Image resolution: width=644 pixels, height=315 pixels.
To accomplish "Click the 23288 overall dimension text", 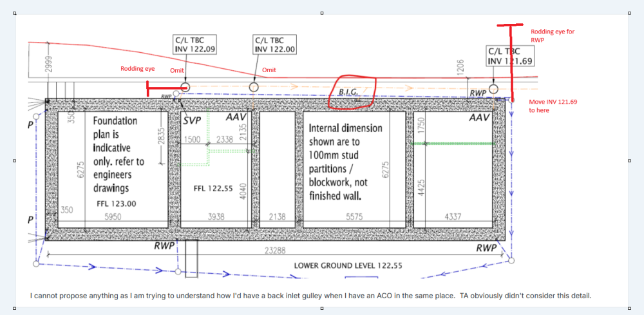I will 275,252.
